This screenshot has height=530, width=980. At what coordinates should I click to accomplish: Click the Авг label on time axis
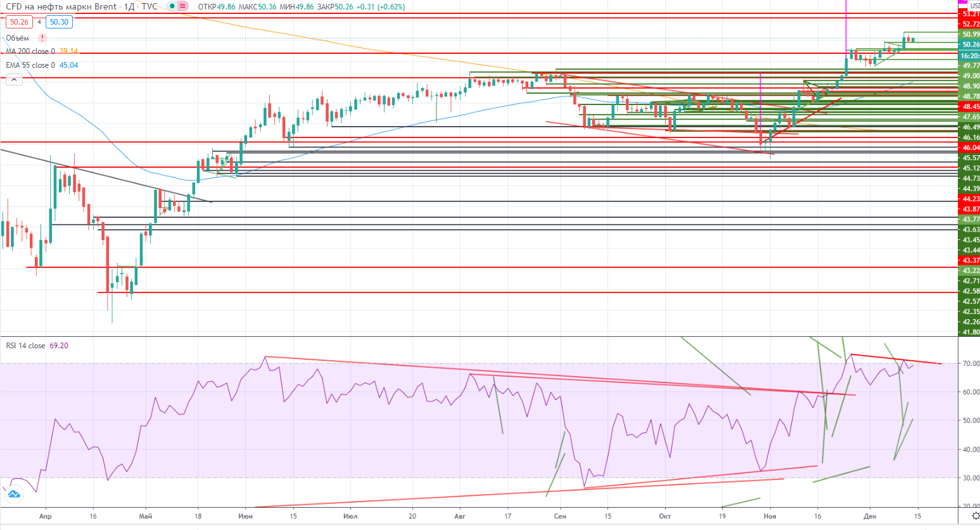460,516
